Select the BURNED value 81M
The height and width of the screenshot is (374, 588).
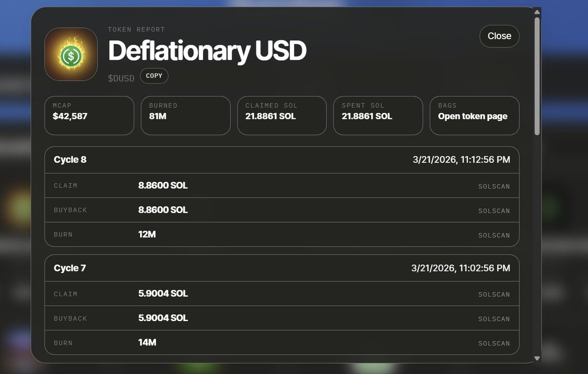pyautogui.click(x=158, y=116)
